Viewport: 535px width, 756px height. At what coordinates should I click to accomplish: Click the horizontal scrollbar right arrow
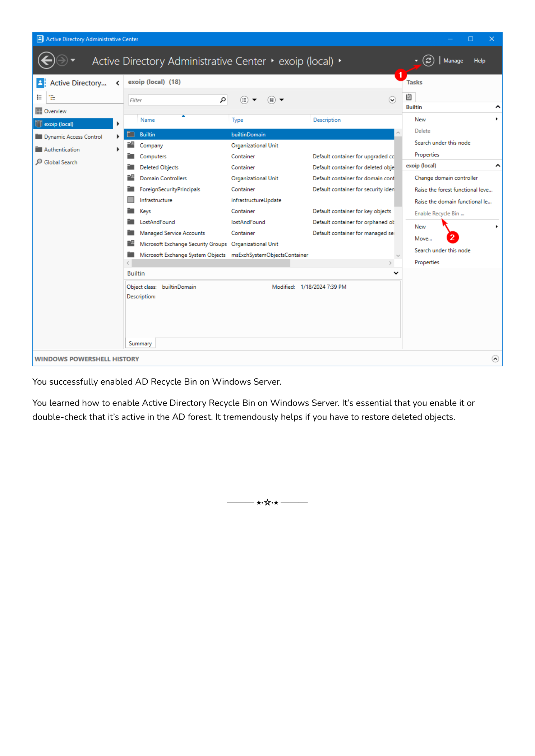pyautogui.click(x=390, y=263)
